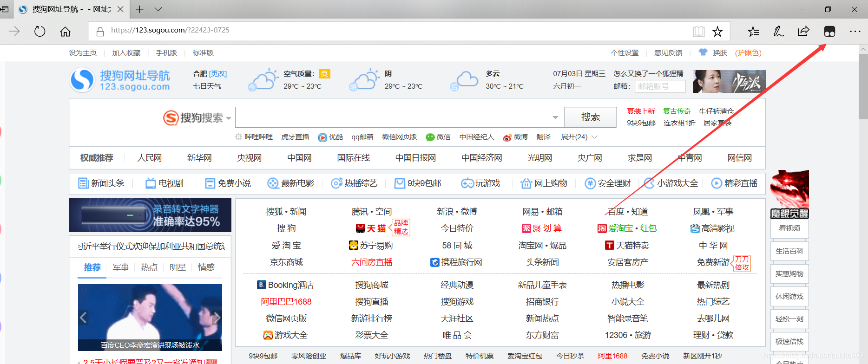Viewport: 868px width, 364px height.
Task: Click 实惠购物 sidebar button
Action: pyautogui.click(x=789, y=273)
